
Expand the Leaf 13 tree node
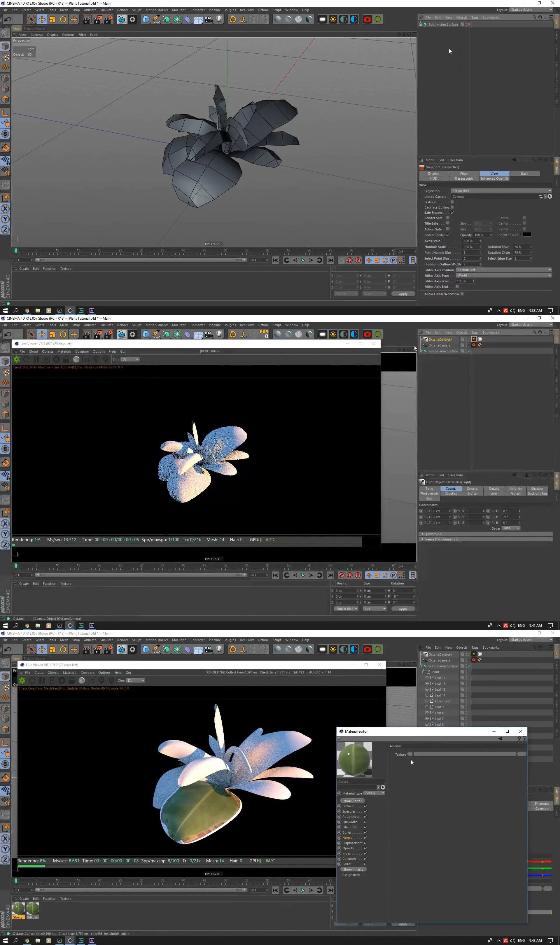(x=427, y=684)
